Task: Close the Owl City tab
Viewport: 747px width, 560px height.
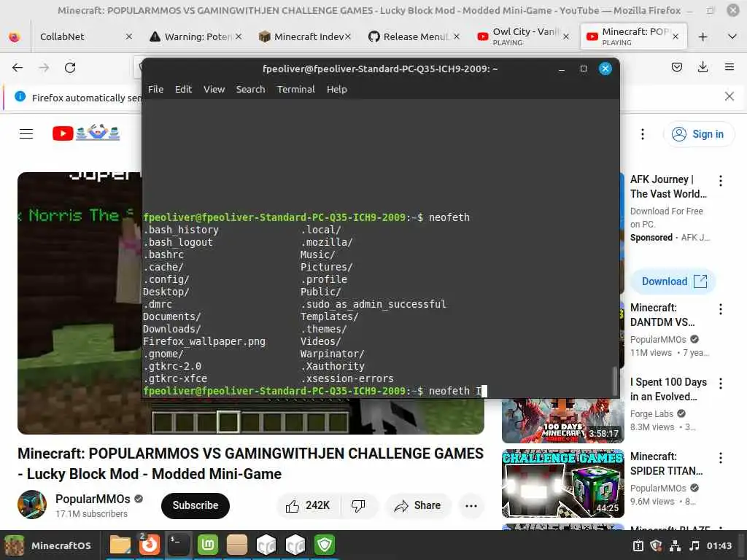Action: click(566, 36)
